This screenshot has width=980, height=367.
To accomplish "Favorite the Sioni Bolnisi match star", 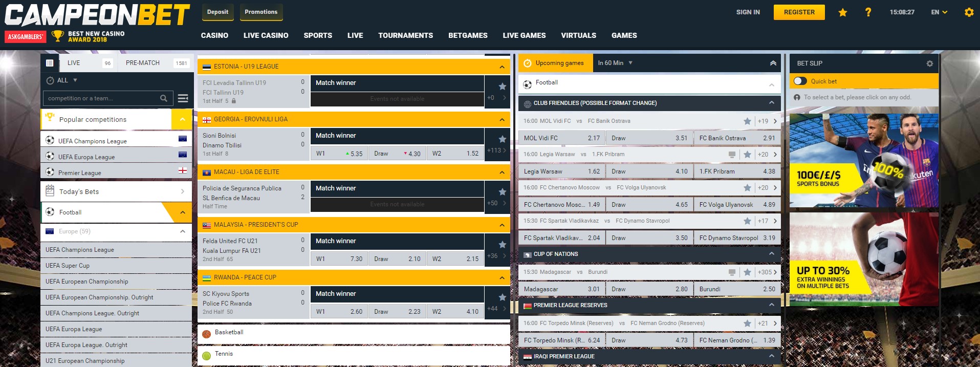I will (502, 139).
